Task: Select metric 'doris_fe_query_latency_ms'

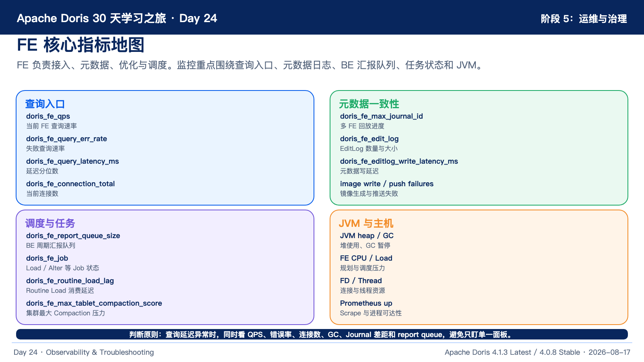Action: 72,161
